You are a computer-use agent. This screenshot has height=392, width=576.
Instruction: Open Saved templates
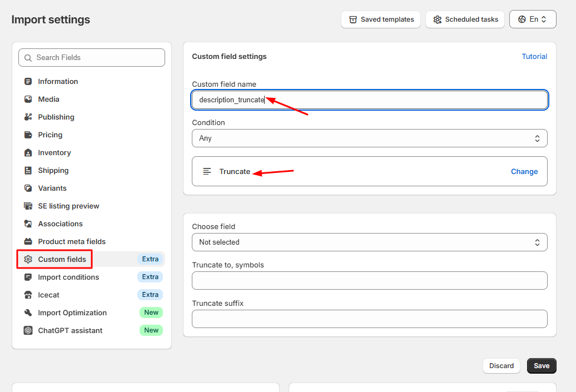pyautogui.click(x=381, y=19)
